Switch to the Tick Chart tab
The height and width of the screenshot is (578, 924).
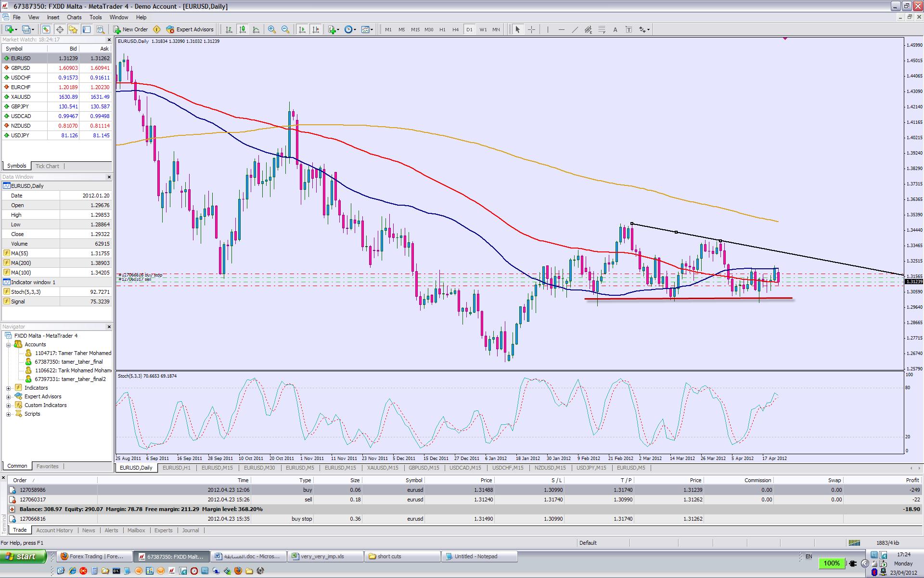[x=47, y=166]
